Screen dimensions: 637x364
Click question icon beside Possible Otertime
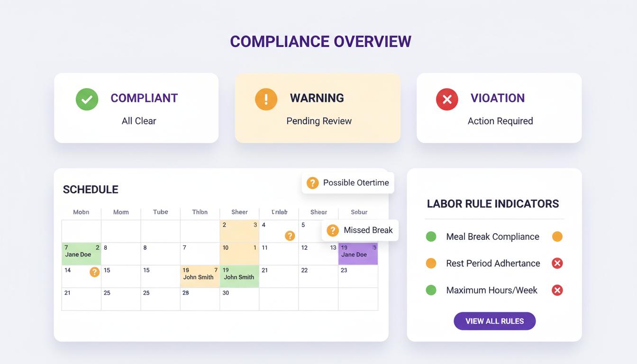point(313,183)
